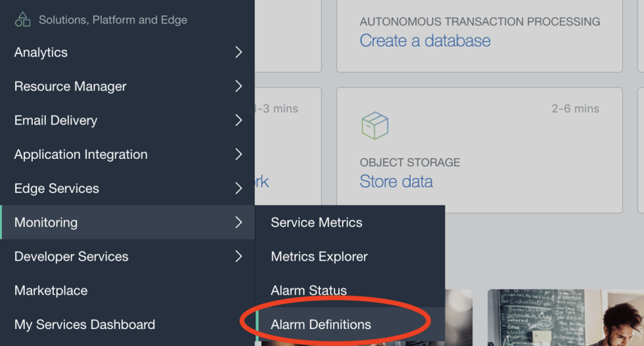This screenshot has width=644, height=346.
Task: Open the Marketplace menu entry
Action: 51,291
